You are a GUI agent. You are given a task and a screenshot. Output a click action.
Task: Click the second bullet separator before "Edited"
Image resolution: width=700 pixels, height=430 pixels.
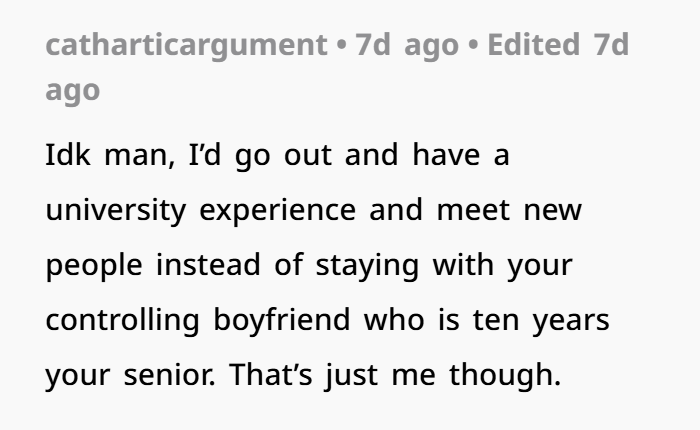(473, 45)
